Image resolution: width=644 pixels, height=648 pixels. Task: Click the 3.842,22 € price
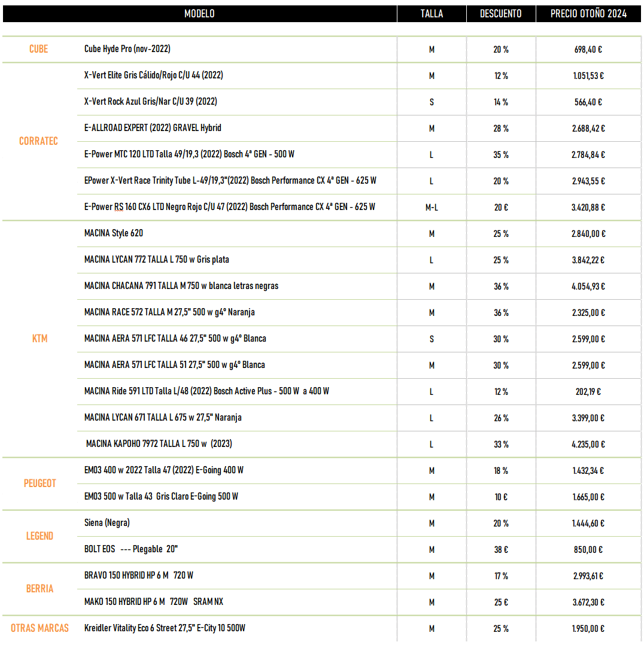click(x=588, y=260)
